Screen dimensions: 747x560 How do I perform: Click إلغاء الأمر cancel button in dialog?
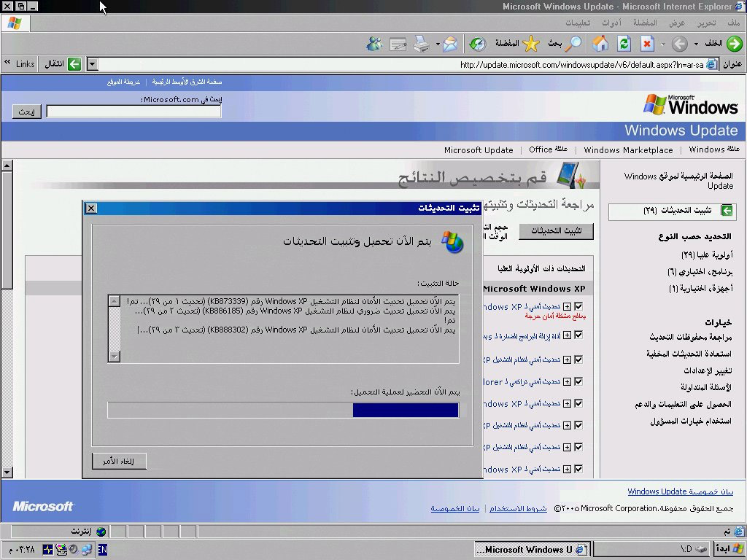point(119,461)
